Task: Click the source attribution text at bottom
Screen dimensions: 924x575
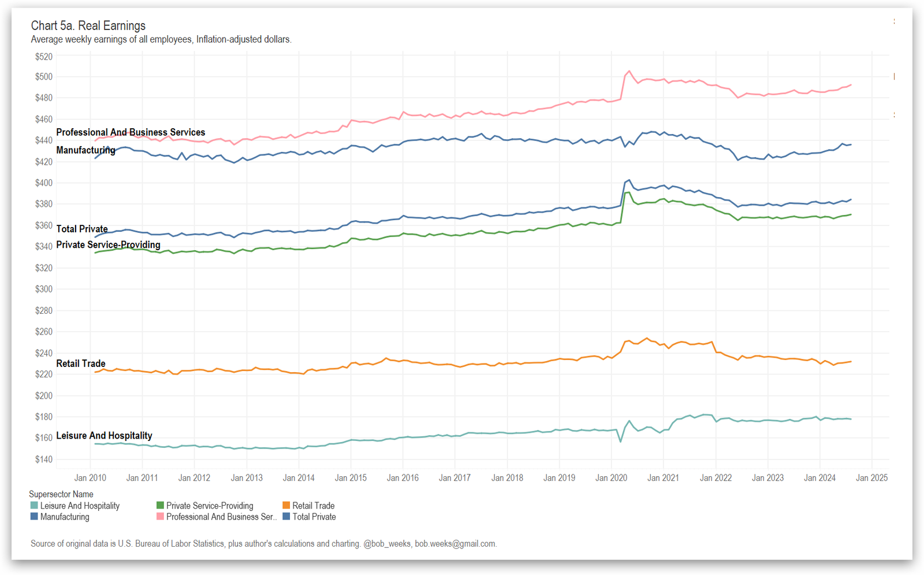Action: pos(263,544)
